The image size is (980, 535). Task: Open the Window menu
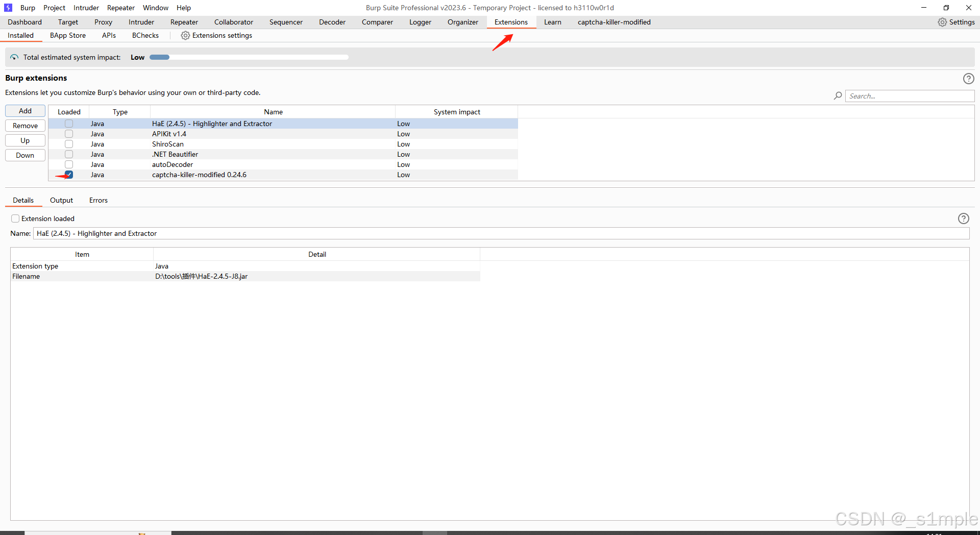[156, 8]
